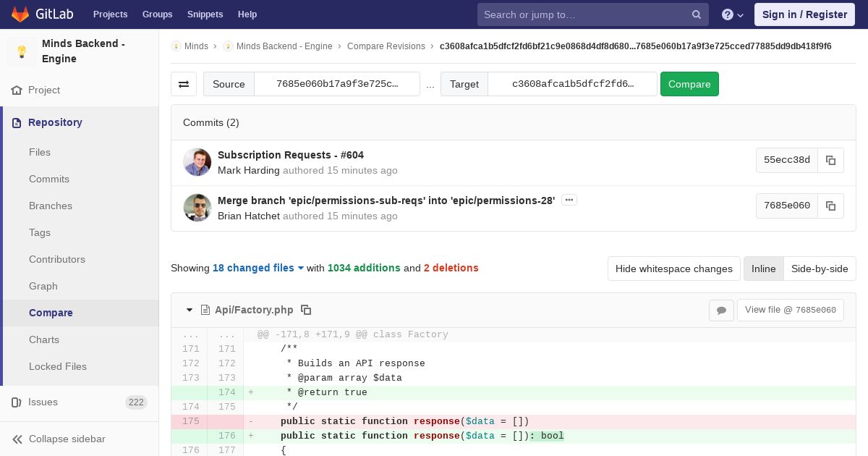Click the search magnifier icon
Viewport: 868px width, 456px height.
pos(696,14)
